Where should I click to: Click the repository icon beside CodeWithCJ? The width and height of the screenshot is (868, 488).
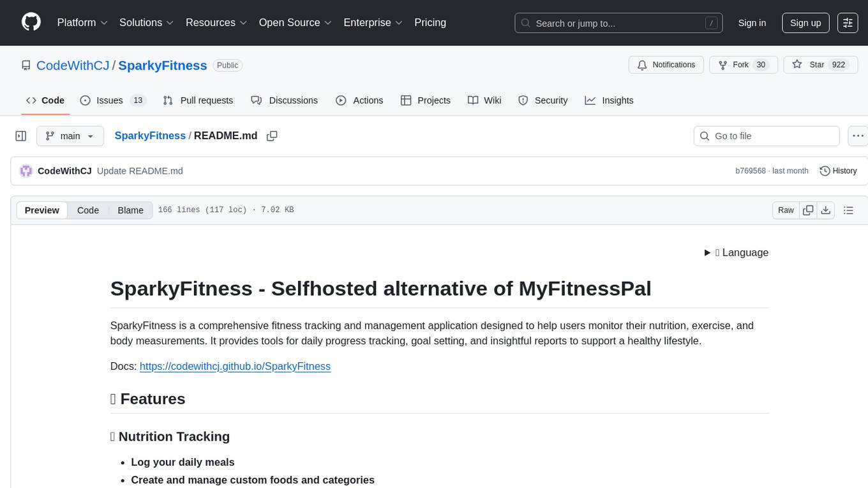coord(26,65)
